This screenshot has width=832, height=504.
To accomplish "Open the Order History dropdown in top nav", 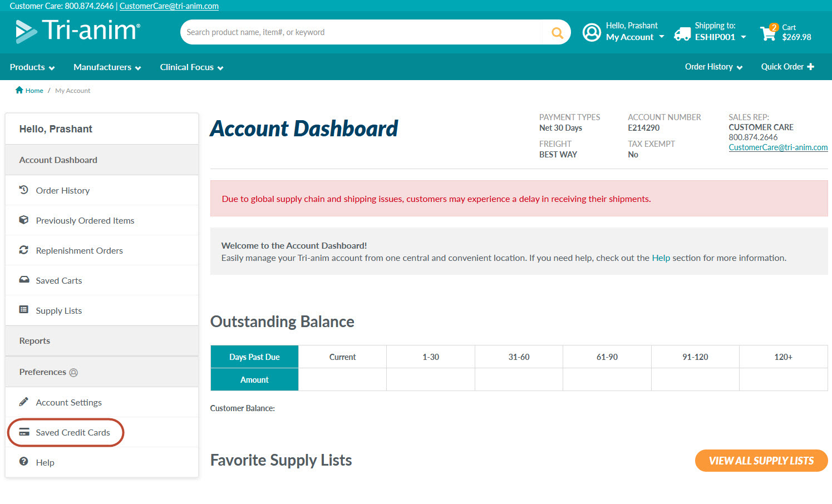I will [x=714, y=67].
